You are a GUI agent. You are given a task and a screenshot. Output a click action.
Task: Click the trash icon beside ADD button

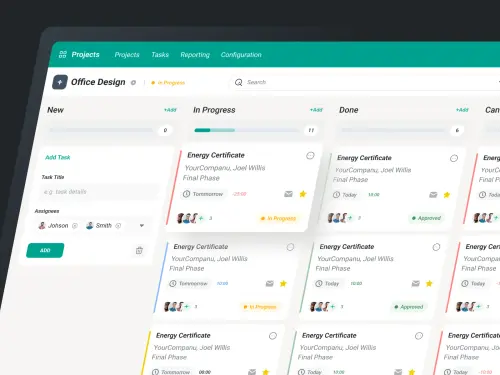tap(139, 250)
